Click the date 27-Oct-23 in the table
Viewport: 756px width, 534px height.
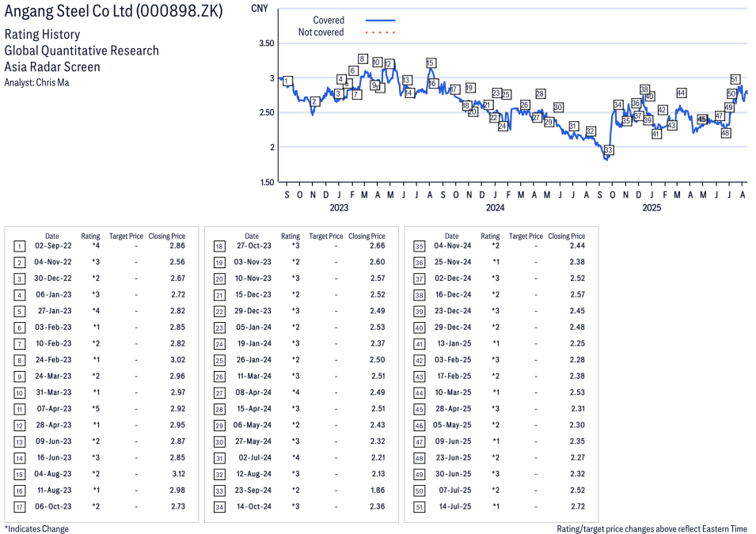click(253, 246)
